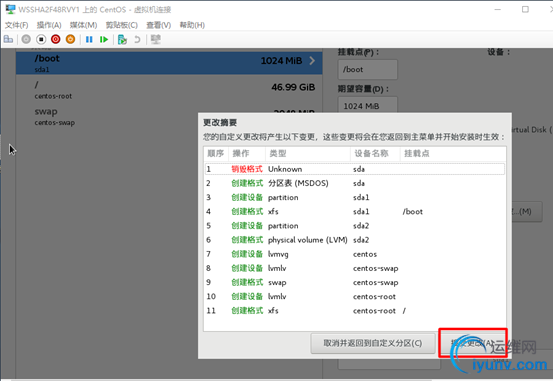Click the Revert arrow icon

(x=137, y=40)
